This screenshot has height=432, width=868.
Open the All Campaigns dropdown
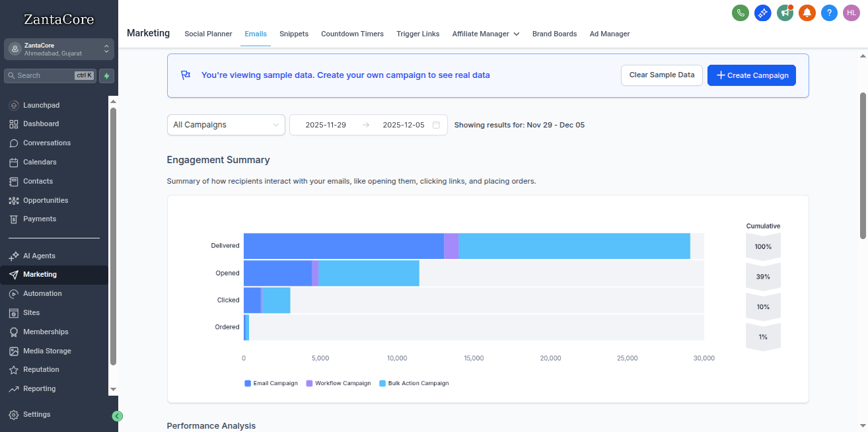[226, 124]
